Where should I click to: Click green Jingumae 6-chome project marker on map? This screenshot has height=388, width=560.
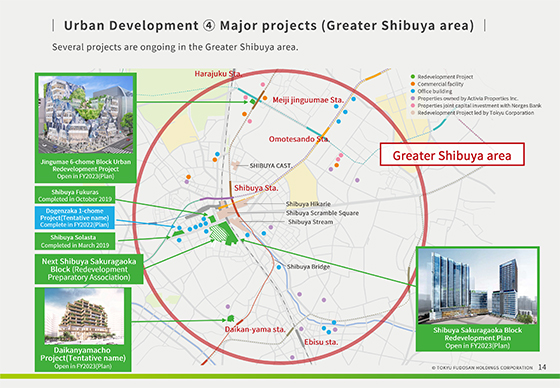click(252, 102)
